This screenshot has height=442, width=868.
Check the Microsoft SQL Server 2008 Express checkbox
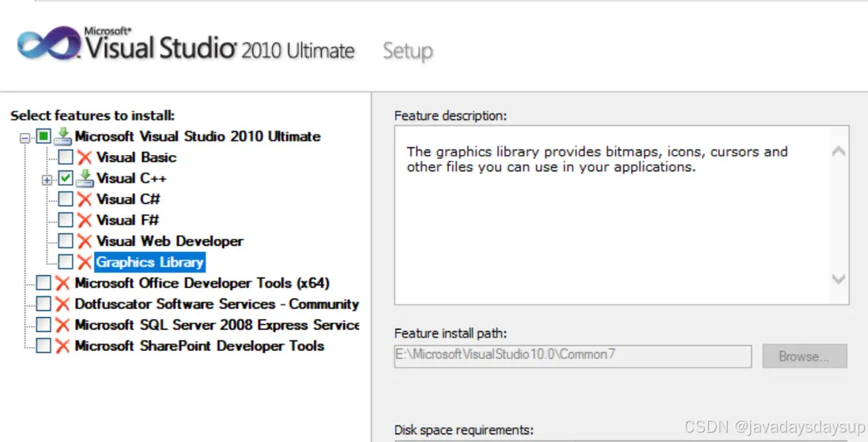click(x=43, y=324)
